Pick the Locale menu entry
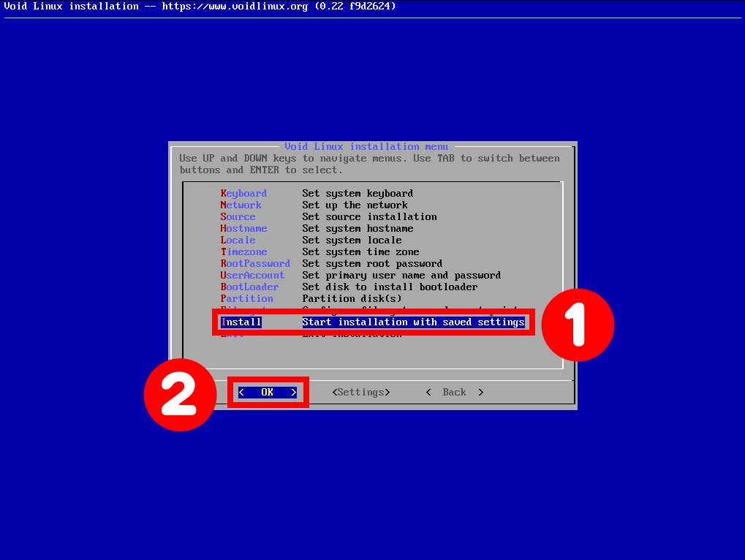 [x=311, y=241]
